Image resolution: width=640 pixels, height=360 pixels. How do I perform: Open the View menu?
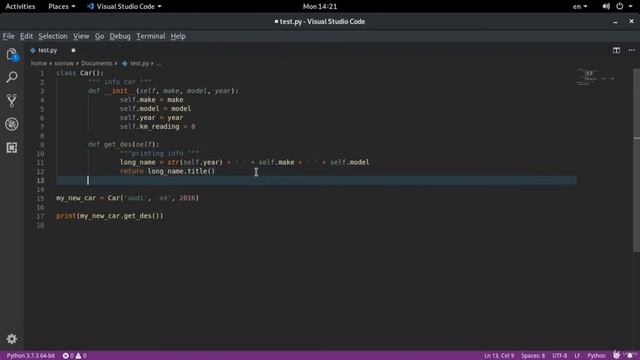click(81, 36)
